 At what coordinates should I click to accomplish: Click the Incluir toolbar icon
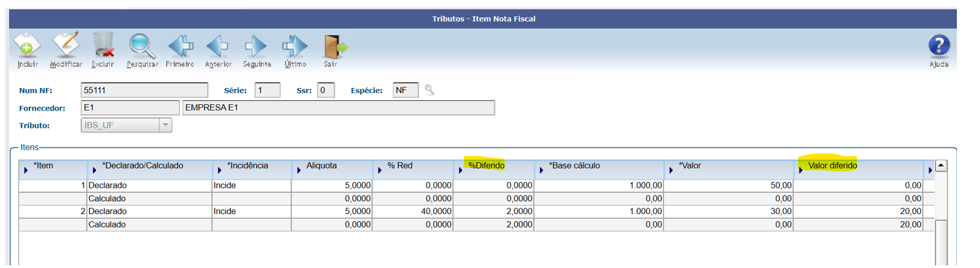(x=27, y=46)
